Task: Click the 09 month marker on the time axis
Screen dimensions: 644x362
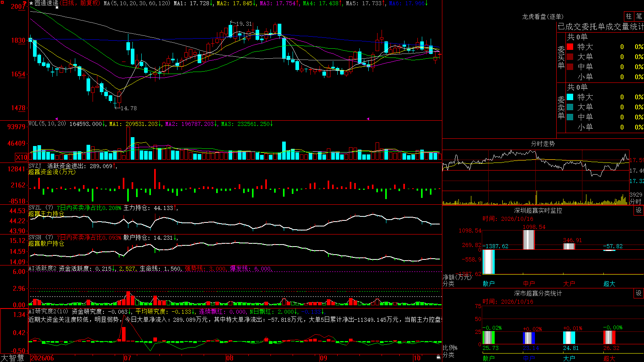Action: click(324, 358)
